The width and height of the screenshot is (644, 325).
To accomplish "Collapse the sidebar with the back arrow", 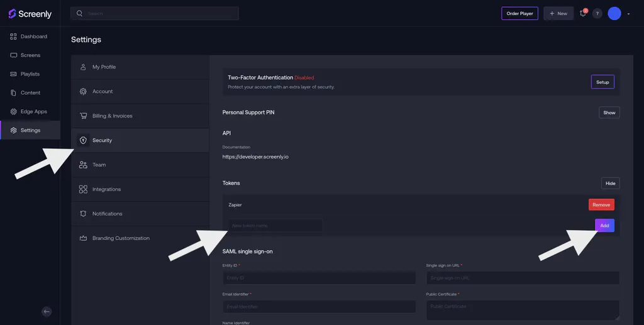I will click(47, 311).
